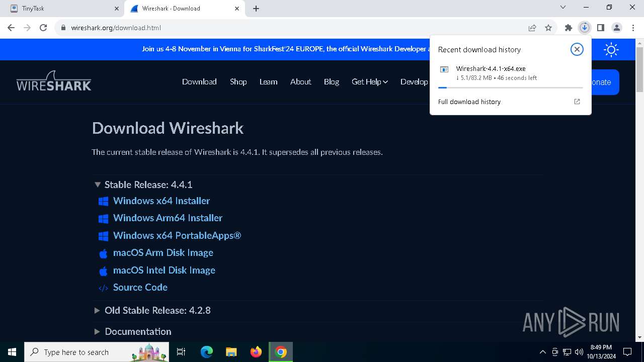Open the Blog nav menu item
The image size is (644, 362).
331,81
